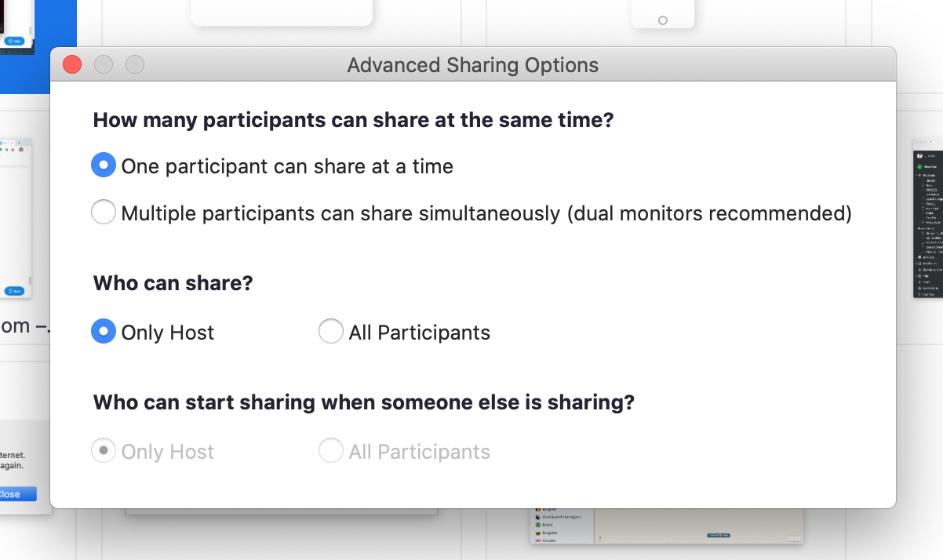Click the circular home button on the phone thumbnail
This screenshot has width=943, height=560.
pyautogui.click(x=663, y=20)
